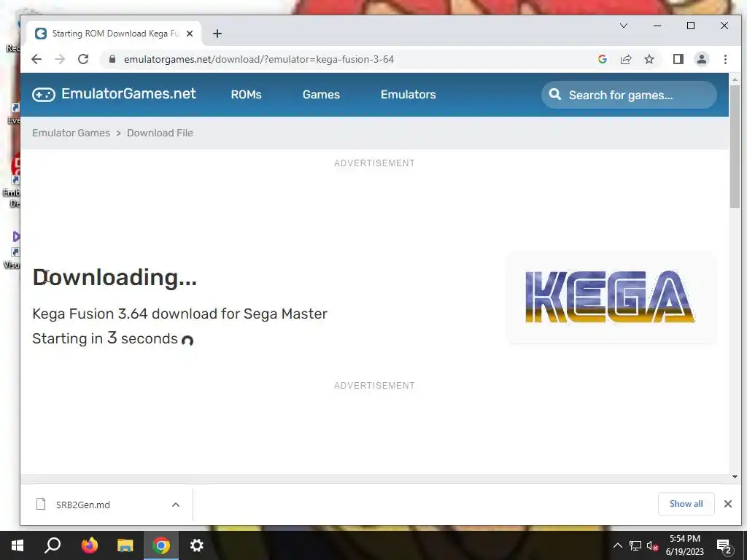This screenshot has width=747, height=560.
Task: Open a new browser tab
Action: (x=217, y=34)
